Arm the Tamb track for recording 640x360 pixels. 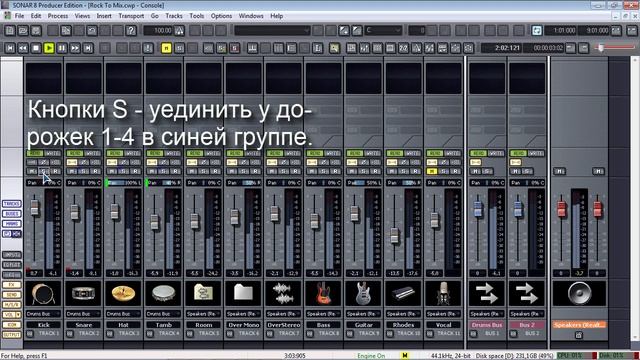175,171
